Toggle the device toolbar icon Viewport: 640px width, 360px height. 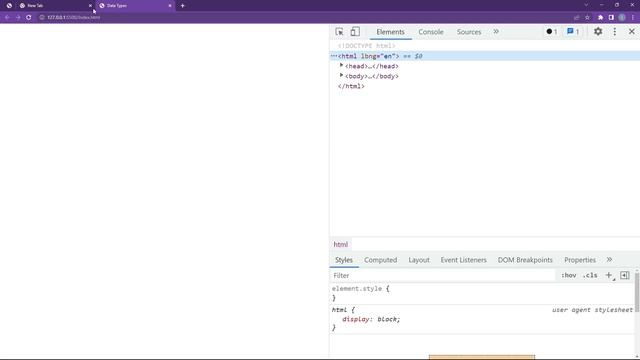click(x=355, y=32)
